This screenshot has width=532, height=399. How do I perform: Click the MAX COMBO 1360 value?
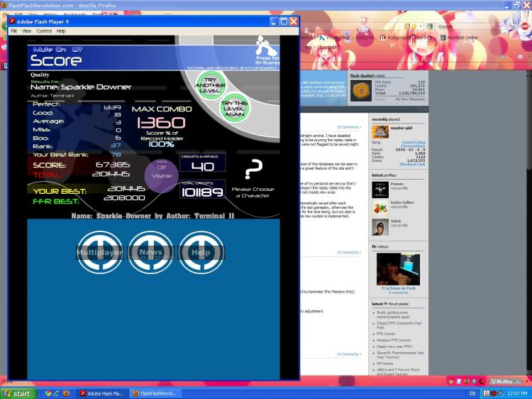(161, 123)
